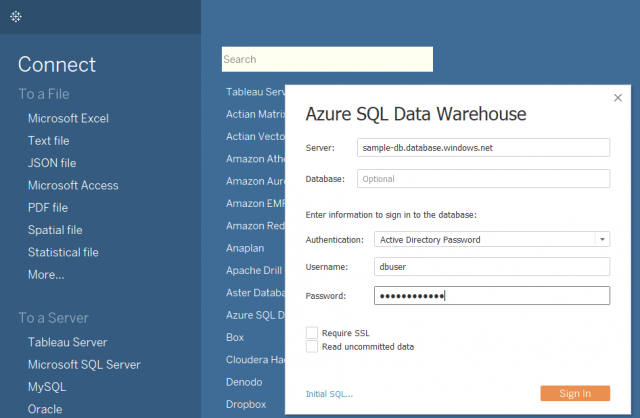Select Aster Database connector
This screenshot has height=418, width=640.
pos(256,293)
